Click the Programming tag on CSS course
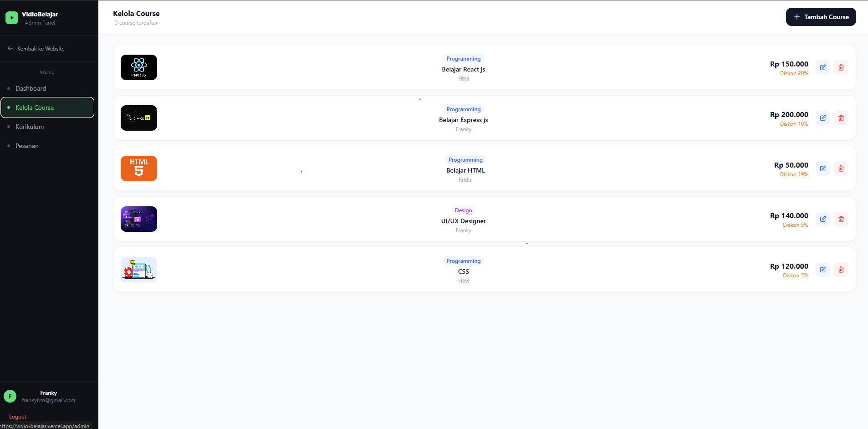 (464, 261)
